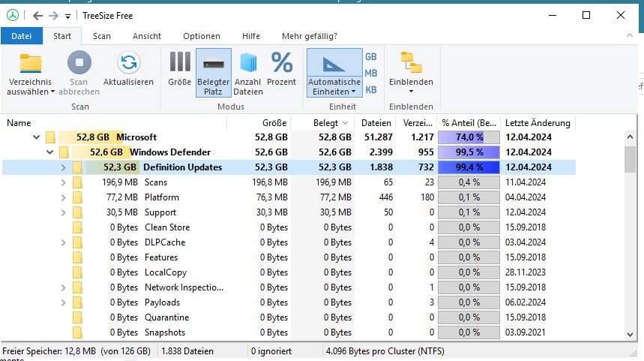Click the Freier Speicher status bar text
644x361 pixels.
tap(76, 351)
